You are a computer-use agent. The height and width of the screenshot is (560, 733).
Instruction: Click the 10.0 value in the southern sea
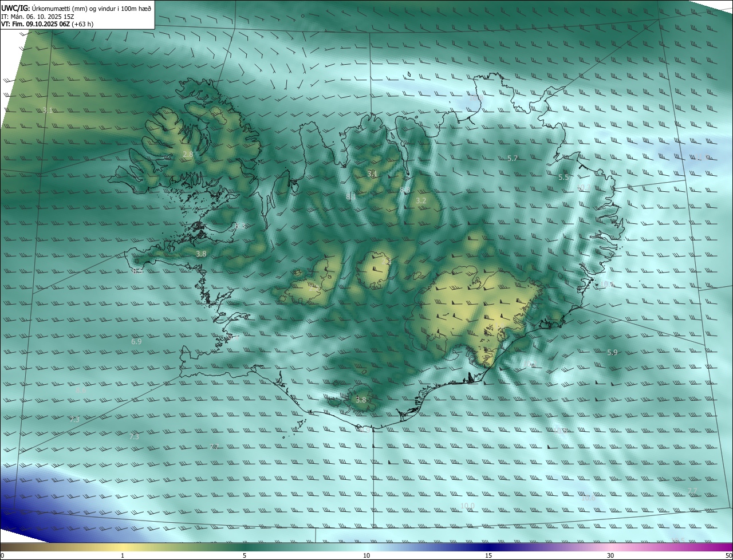(468, 506)
